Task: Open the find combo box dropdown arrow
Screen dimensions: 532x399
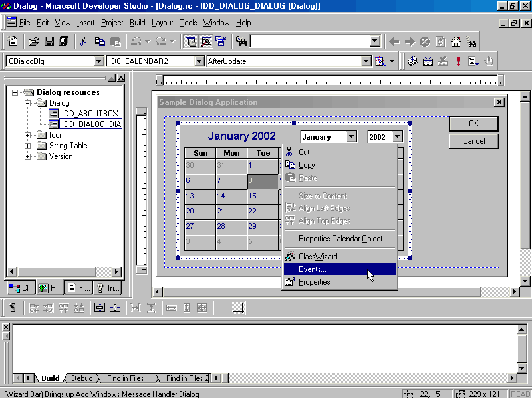Action: click(374, 41)
